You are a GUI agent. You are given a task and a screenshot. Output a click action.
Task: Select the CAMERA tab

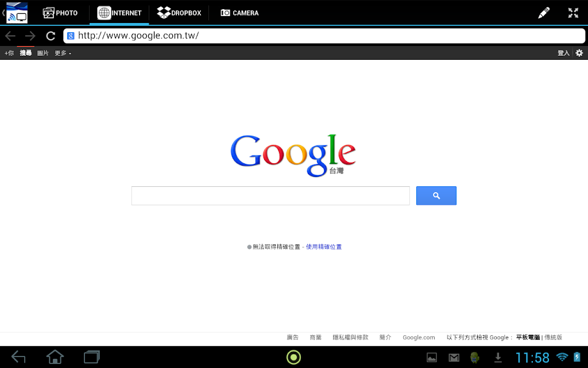tap(239, 13)
